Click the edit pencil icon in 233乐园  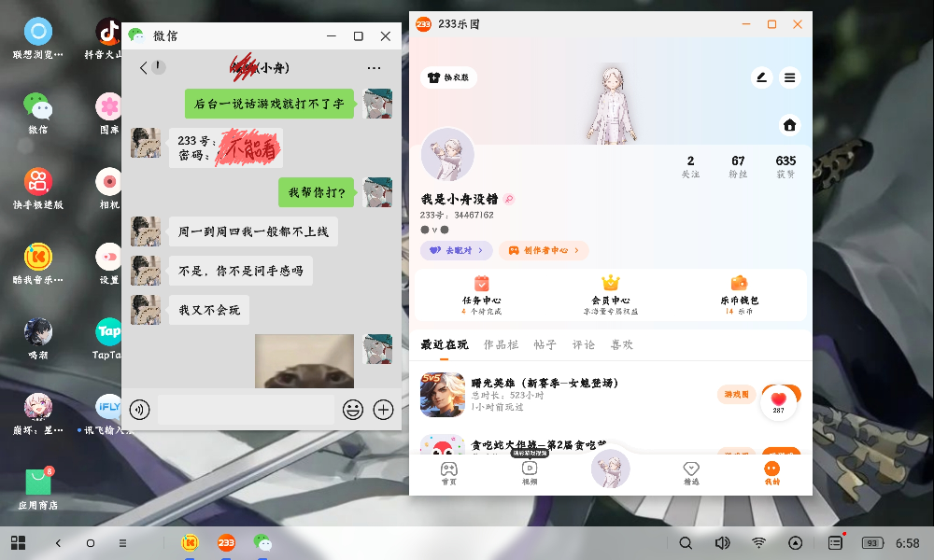761,77
